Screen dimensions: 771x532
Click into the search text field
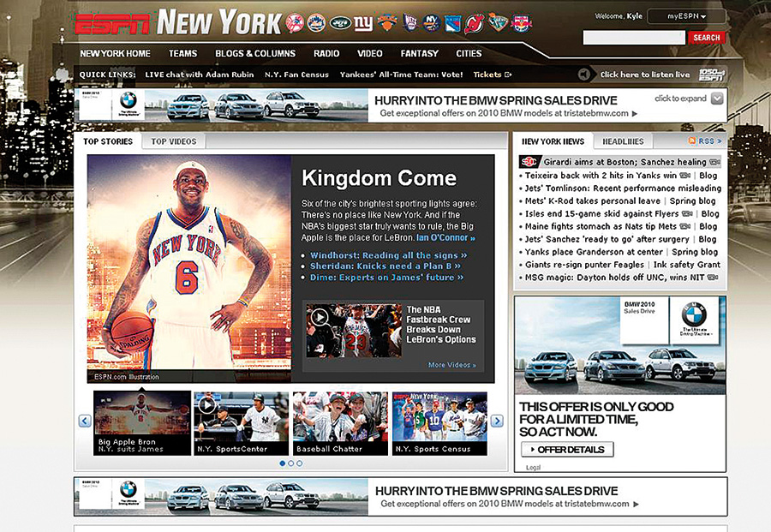pyautogui.click(x=634, y=38)
